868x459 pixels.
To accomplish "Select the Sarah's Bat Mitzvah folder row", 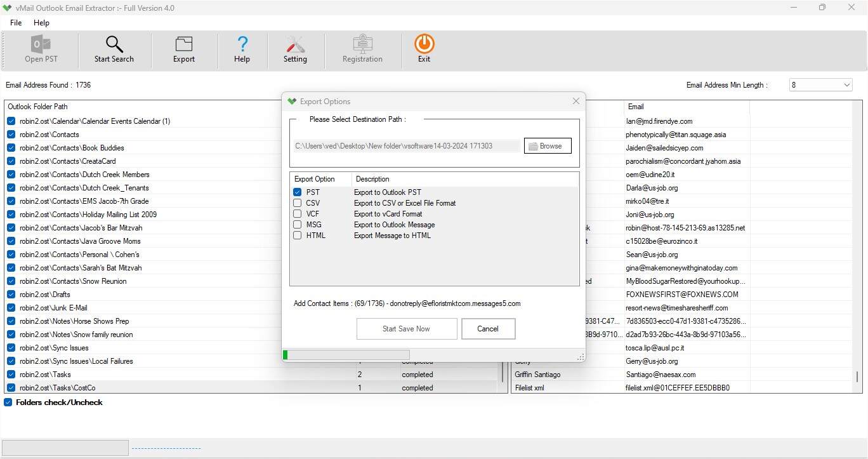I will click(81, 268).
